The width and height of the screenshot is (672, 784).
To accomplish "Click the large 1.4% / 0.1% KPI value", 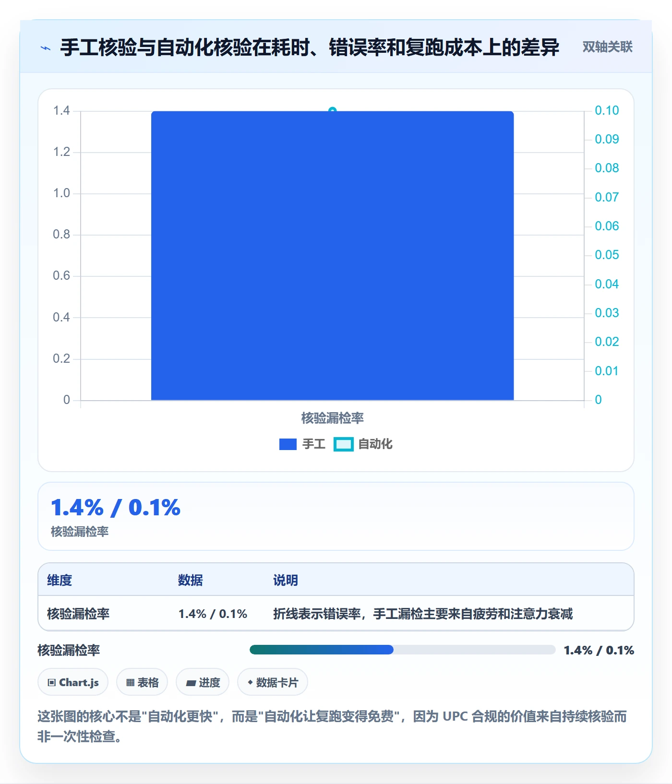I will click(x=116, y=508).
